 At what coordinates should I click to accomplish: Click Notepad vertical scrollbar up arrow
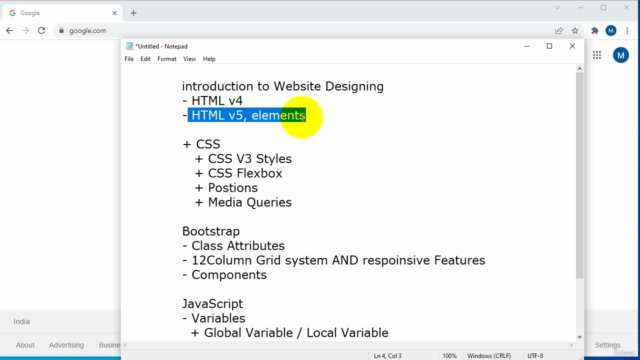pos(580,69)
